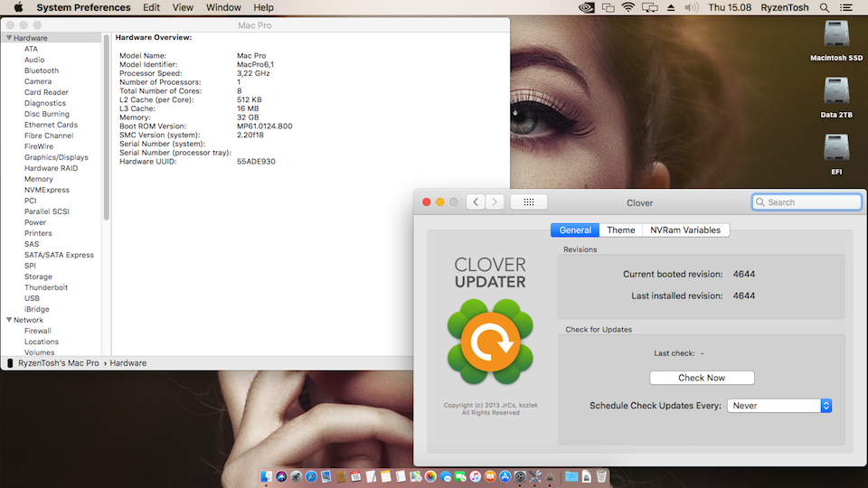Open iTunes music note icon in Dock
The width and height of the screenshot is (868, 488).
click(475, 476)
